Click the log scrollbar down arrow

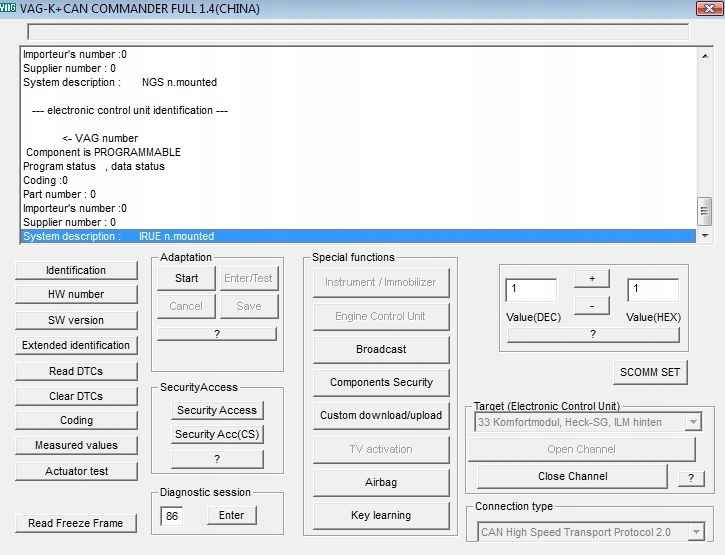click(705, 236)
